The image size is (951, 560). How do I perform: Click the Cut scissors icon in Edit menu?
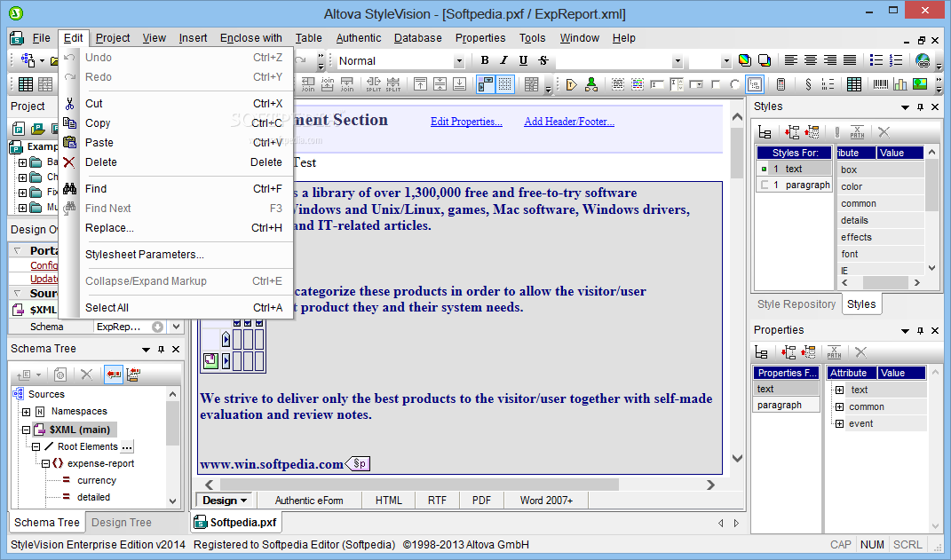pos(70,104)
